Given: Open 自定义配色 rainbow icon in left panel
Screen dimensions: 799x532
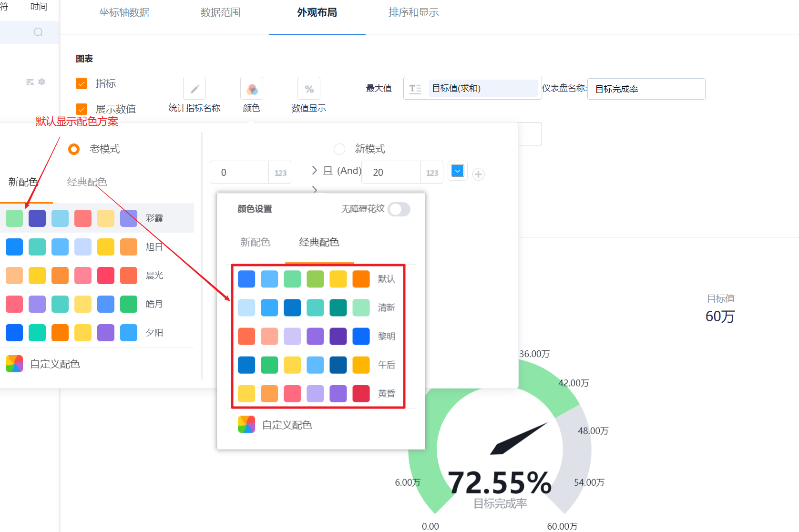Looking at the screenshot, I should [x=14, y=364].
